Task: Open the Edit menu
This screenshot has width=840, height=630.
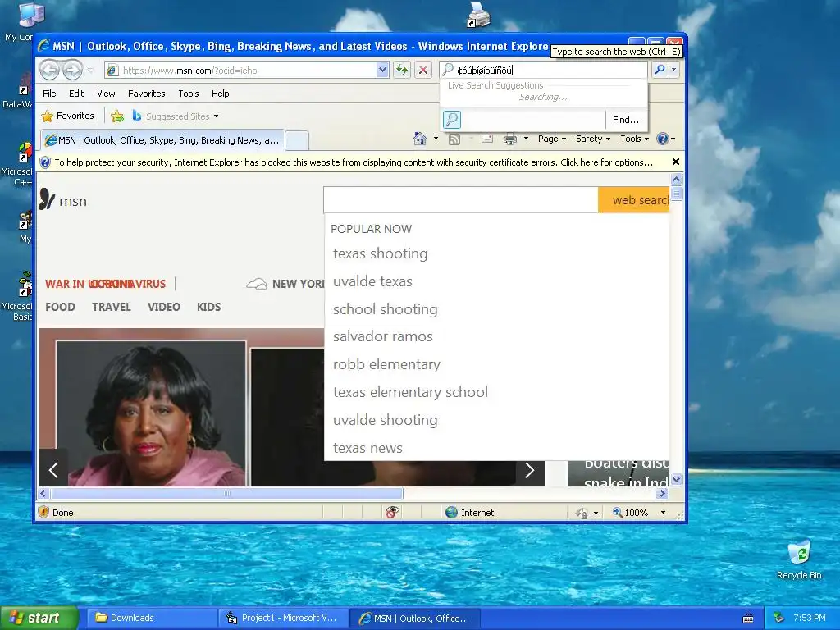Action: [76, 94]
